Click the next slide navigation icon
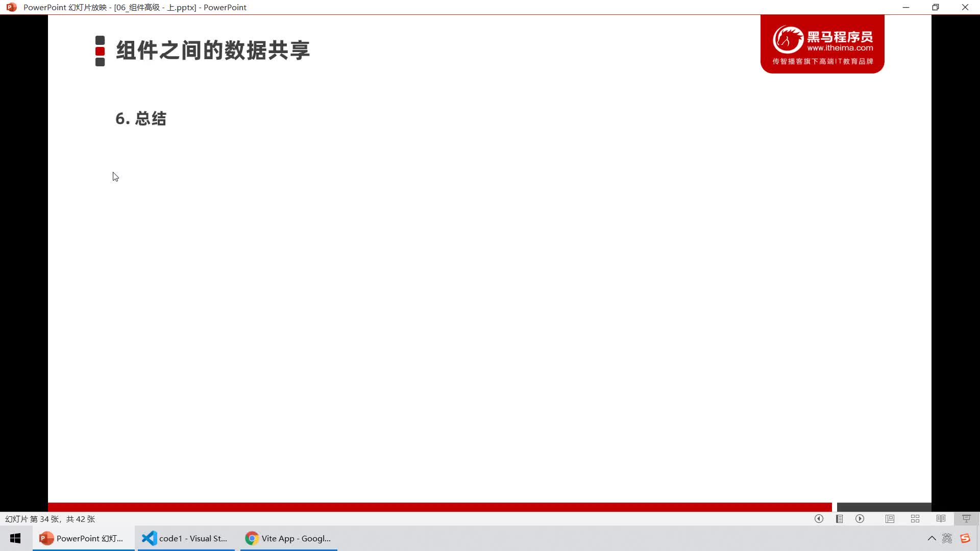This screenshot has width=980, height=551. [860, 519]
